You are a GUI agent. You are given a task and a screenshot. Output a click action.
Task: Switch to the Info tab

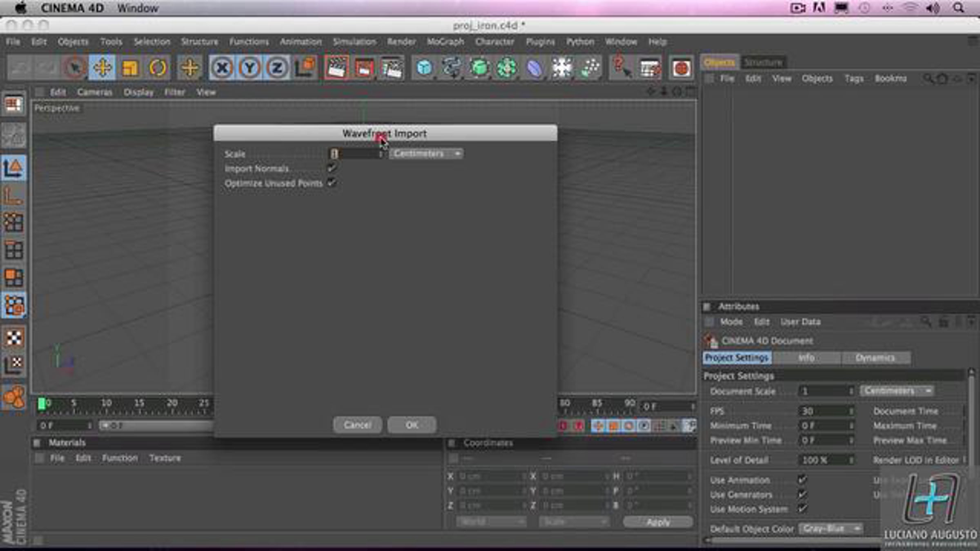click(x=806, y=358)
